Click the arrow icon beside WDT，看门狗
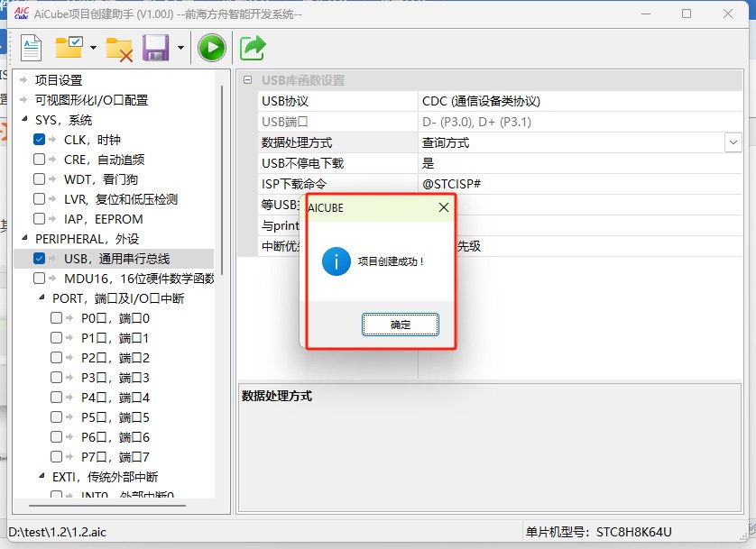 pyautogui.click(x=52, y=179)
